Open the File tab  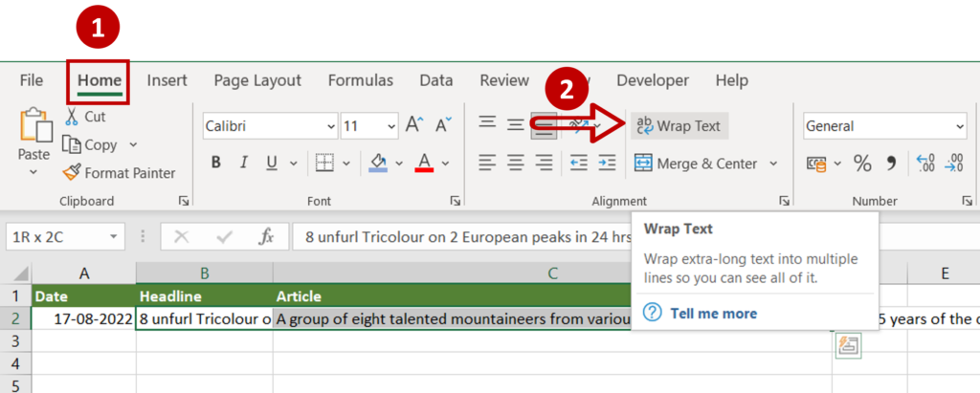(32, 80)
